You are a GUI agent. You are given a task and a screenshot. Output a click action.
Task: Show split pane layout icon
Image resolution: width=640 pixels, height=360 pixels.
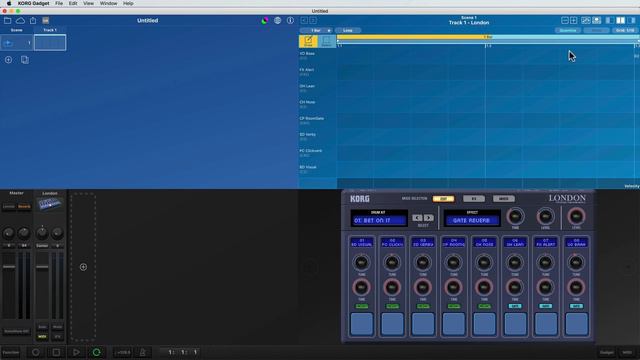[x=620, y=20]
